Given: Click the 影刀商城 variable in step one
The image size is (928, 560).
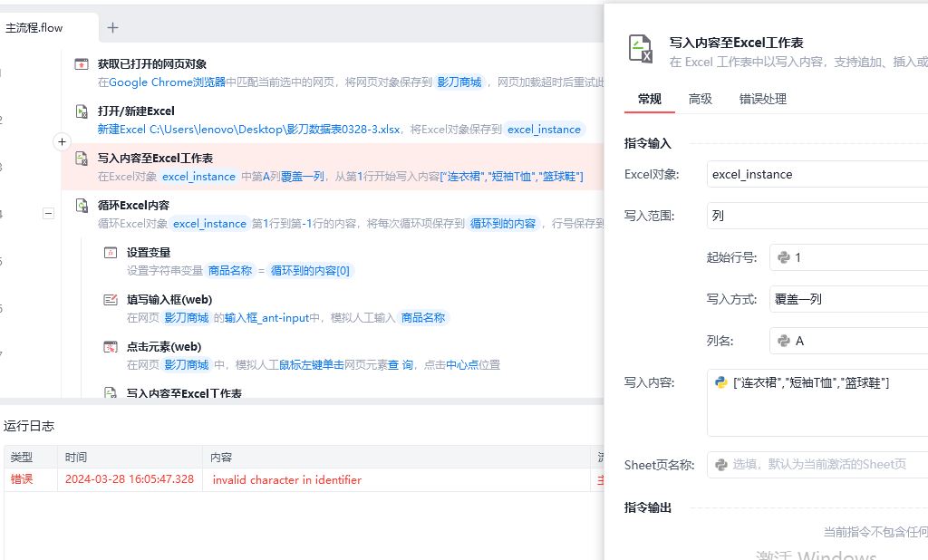Looking at the screenshot, I should 459,82.
